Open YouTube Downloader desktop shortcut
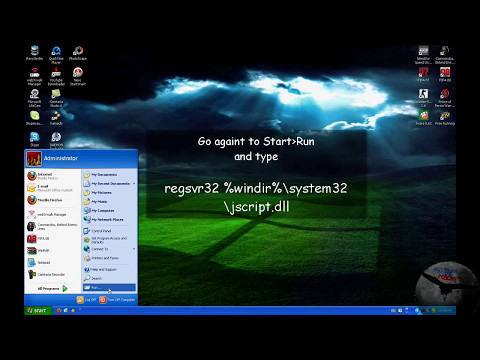This screenshot has height=360, width=480. click(56, 76)
